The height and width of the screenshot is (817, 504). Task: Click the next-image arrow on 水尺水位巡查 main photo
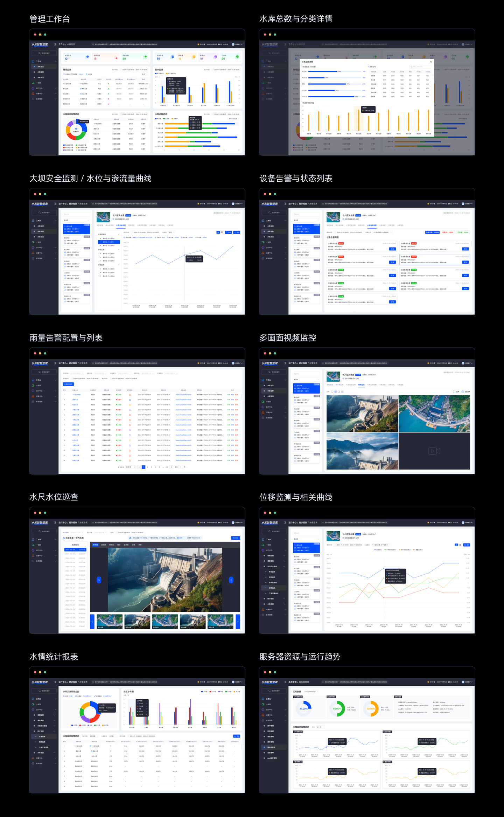(231, 580)
